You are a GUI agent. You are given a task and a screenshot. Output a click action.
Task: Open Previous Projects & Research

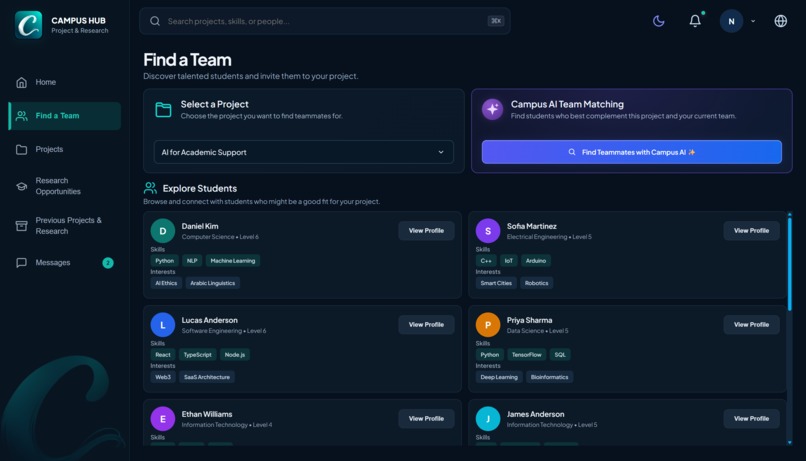click(x=65, y=226)
